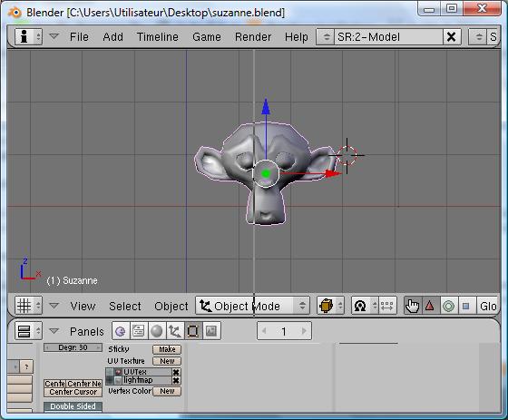Open the Select menu in 3D view
Image resolution: width=508 pixels, height=420 pixels.
coord(125,307)
